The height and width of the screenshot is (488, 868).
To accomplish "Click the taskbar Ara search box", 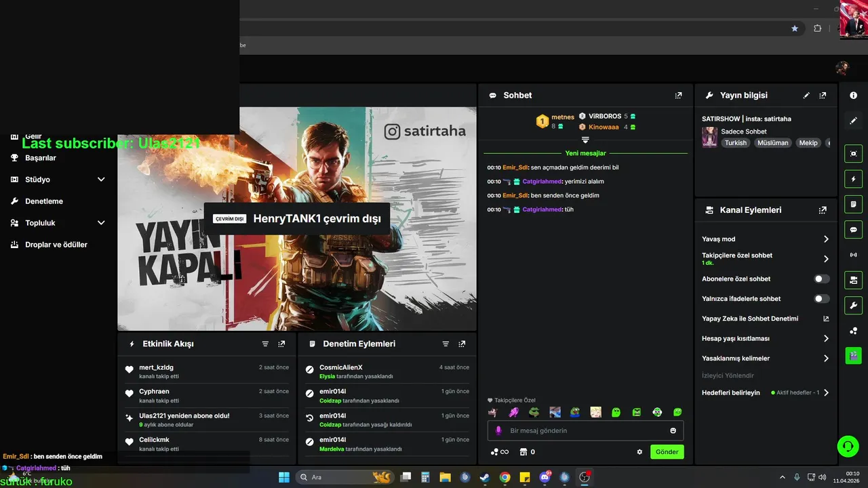I will pos(344,477).
